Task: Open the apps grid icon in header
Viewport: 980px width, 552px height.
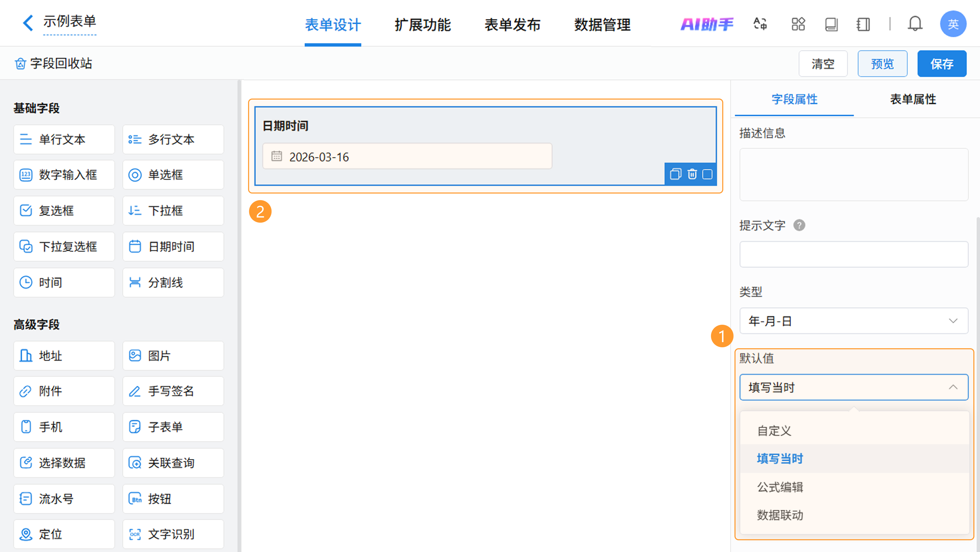Action: pos(798,24)
